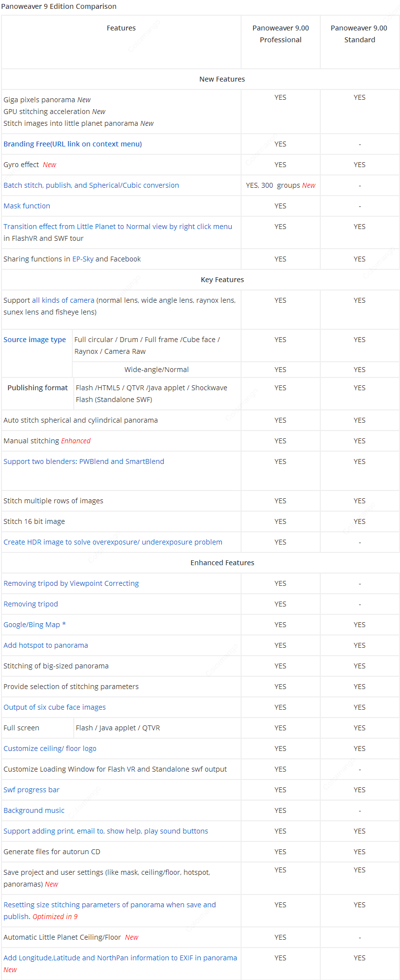Open Customize ceiling/ floor logo link
The width and height of the screenshot is (400, 980).
50,749
